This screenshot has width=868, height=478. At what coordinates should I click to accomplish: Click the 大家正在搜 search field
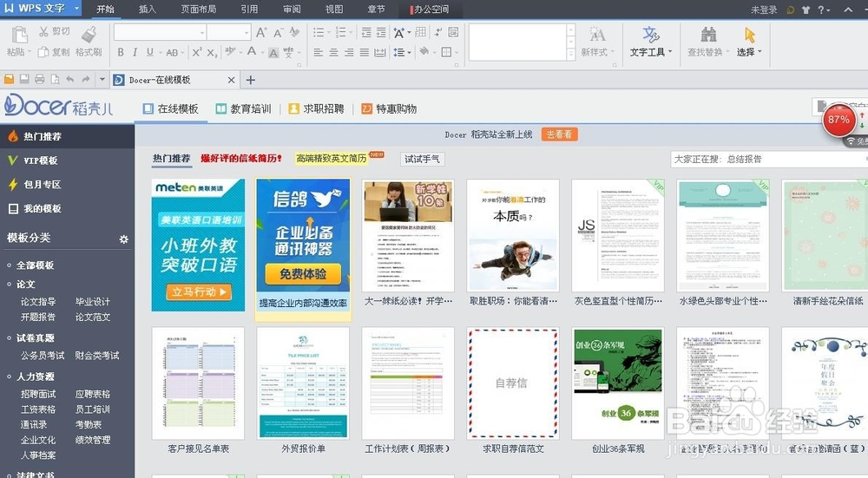pyautogui.click(x=769, y=160)
